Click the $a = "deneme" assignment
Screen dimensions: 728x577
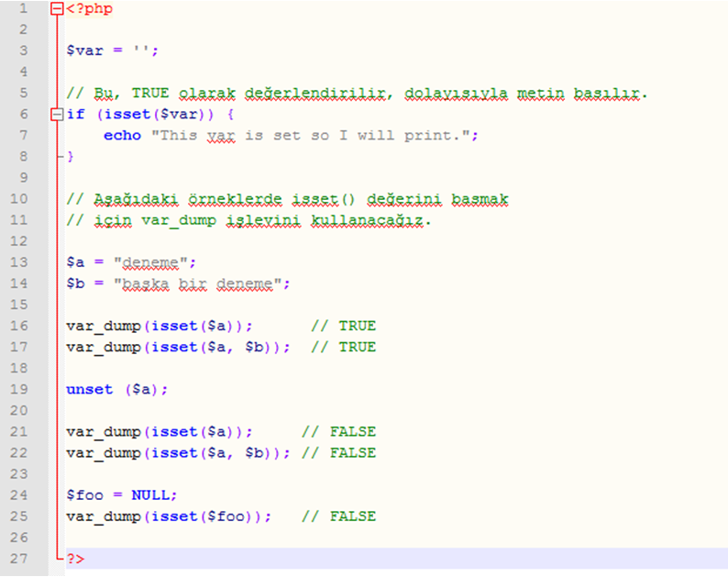pos(131,262)
